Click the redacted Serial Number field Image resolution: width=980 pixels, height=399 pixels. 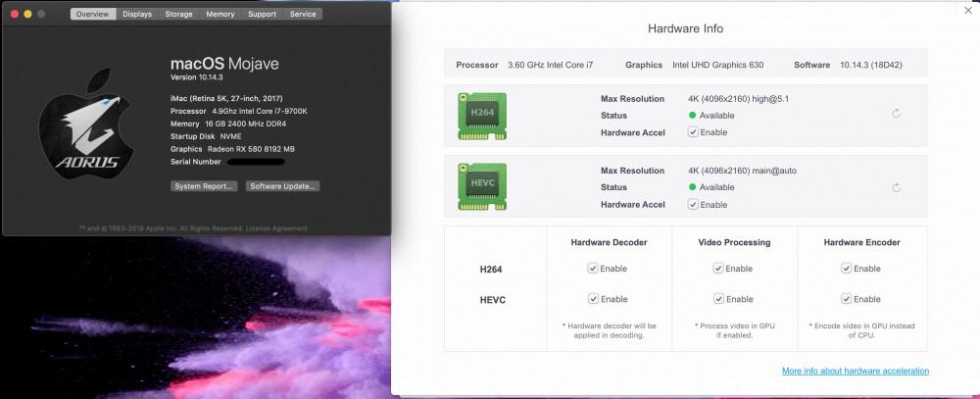(x=256, y=162)
